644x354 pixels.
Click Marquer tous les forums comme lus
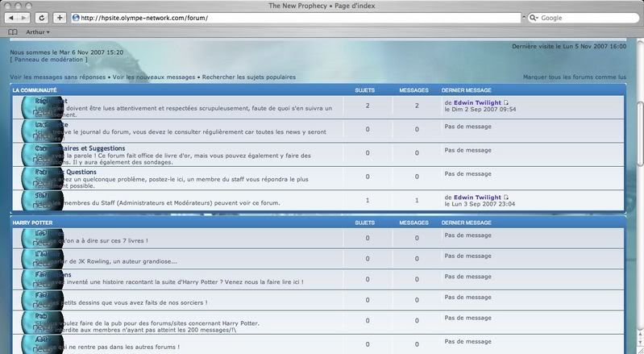(x=574, y=77)
